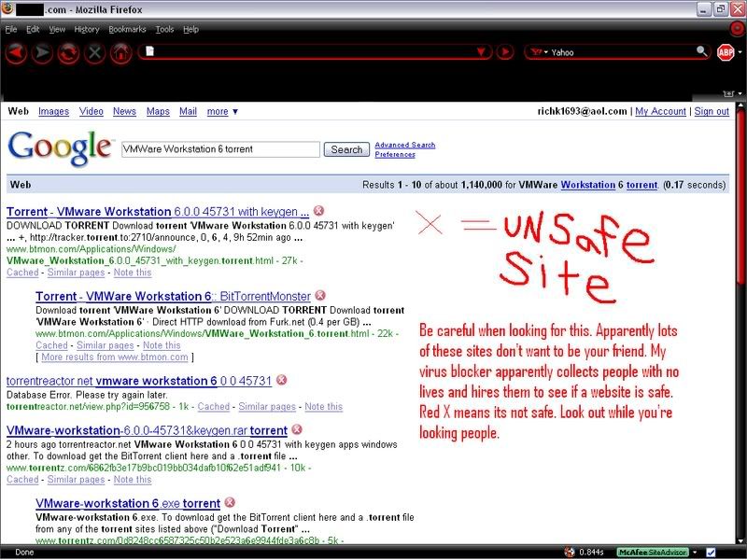Open the Tools menu
The height and width of the screenshot is (560, 747).
coord(164,30)
